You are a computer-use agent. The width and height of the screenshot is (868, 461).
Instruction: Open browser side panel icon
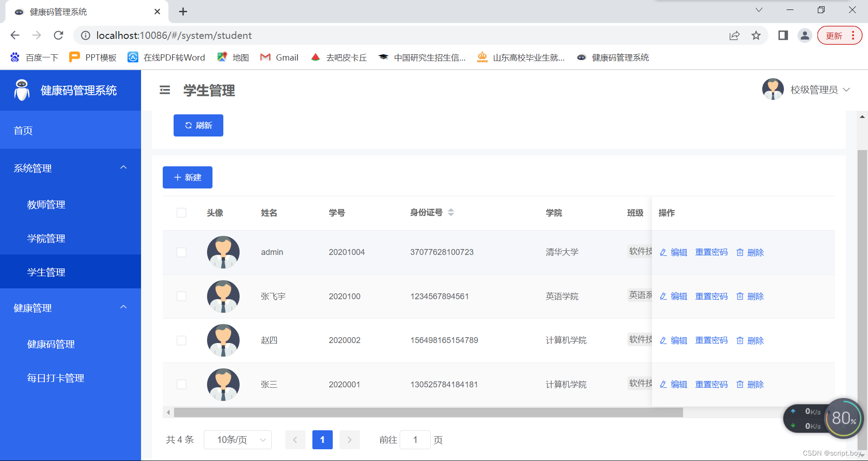pos(783,35)
